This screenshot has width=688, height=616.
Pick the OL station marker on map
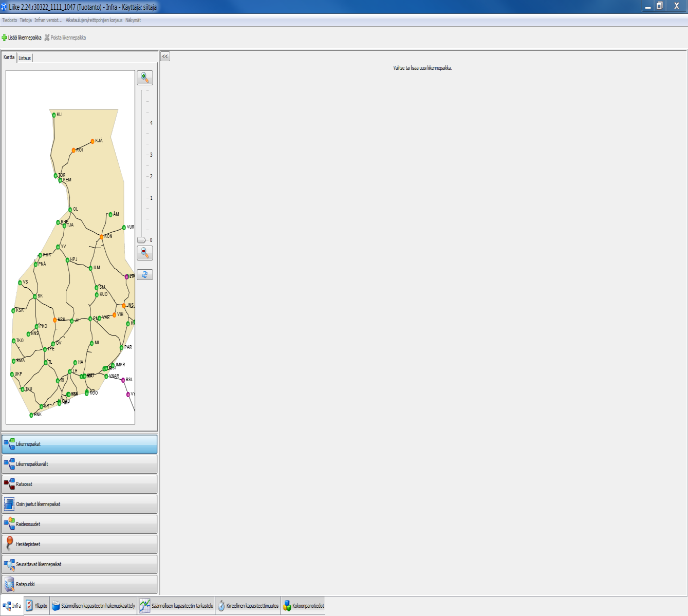point(70,210)
